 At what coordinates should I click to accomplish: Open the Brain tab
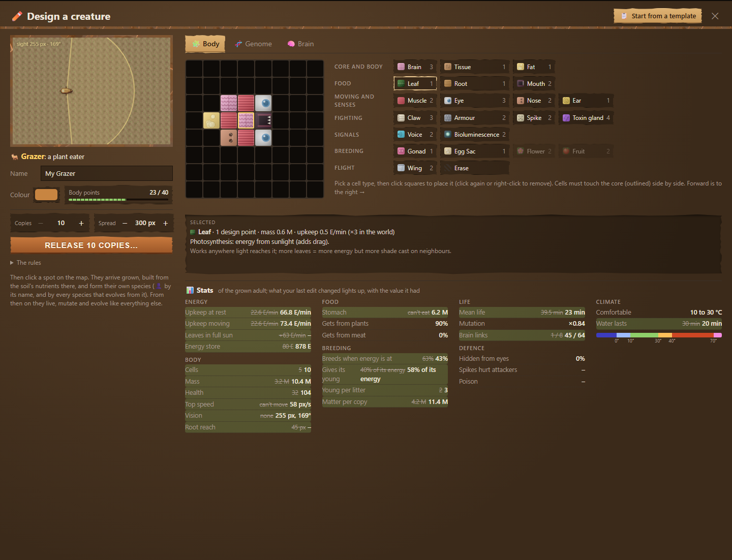coord(300,44)
